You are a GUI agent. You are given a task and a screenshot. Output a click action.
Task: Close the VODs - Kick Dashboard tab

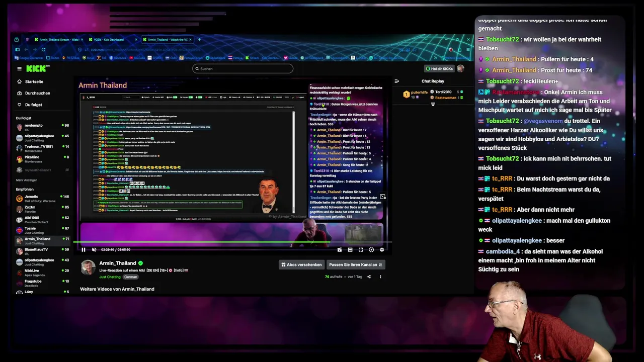pyautogui.click(x=136, y=40)
